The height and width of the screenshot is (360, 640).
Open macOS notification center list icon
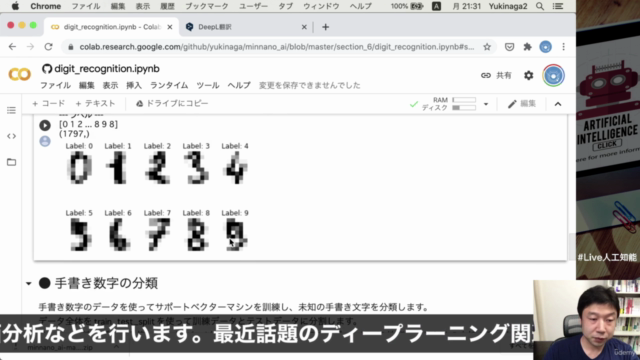[x=558, y=6]
